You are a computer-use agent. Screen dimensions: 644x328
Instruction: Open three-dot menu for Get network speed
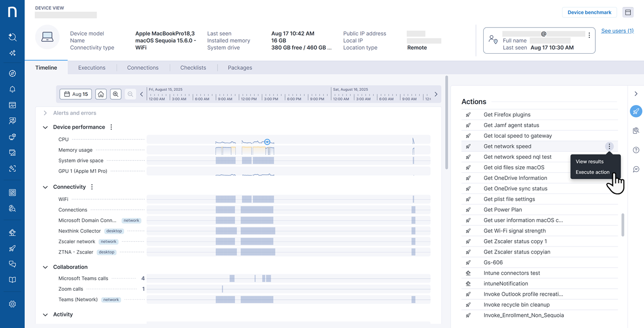609,147
